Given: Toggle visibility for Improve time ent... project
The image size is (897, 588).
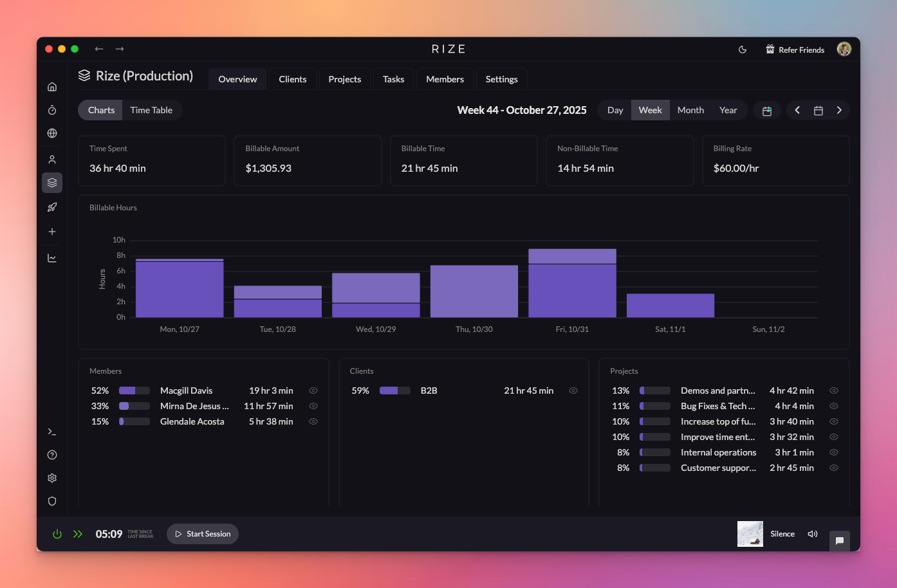Looking at the screenshot, I should [834, 437].
